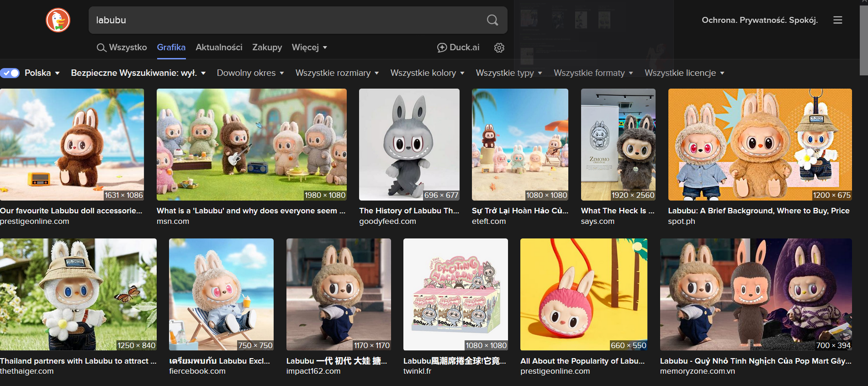Expand the Więcej menu

[309, 48]
